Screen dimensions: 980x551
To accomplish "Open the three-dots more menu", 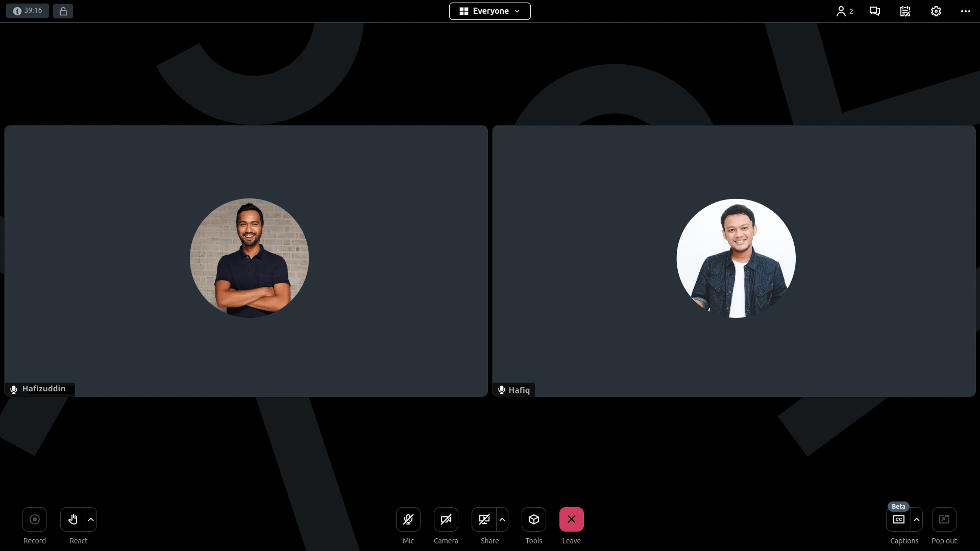I will coord(966,11).
